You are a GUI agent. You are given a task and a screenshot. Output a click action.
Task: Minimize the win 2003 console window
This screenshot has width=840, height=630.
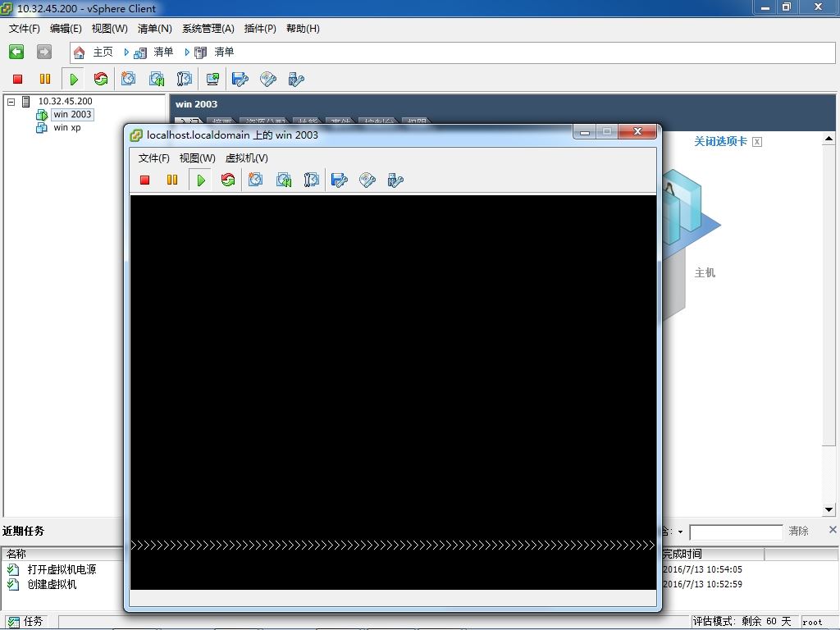584,132
